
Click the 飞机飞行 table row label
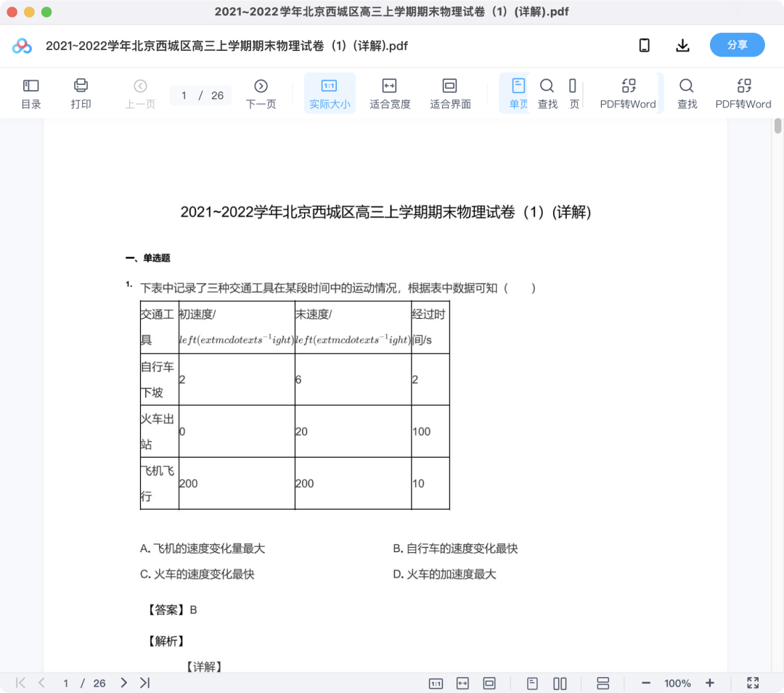(x=159, y=483)
